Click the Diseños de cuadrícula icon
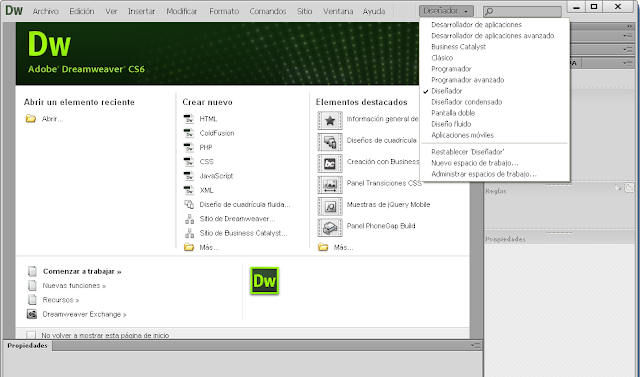The height and width of the screenshot is (377, 640). (x=330, y=142)
